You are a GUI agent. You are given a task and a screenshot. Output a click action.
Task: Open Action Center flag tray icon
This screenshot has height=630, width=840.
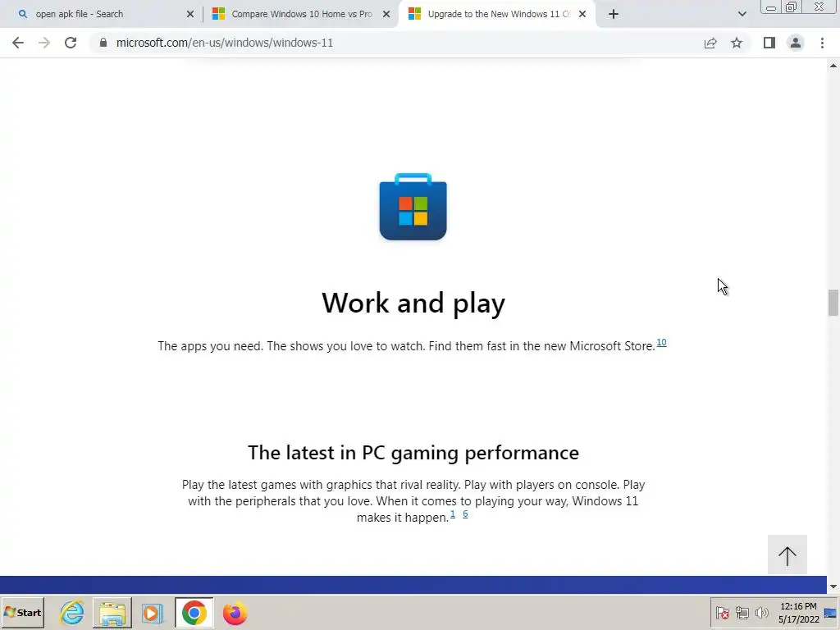point(722,612)
